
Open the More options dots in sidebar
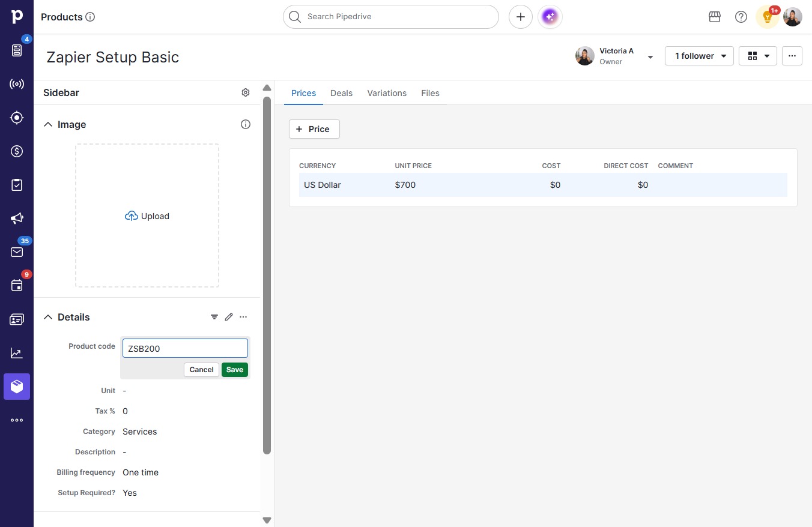(x=17, y=420)
